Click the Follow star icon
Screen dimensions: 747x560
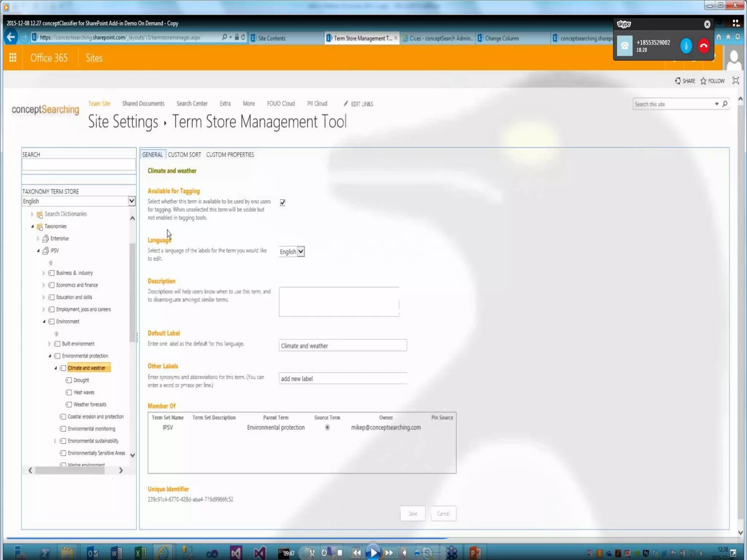coord(703,81)
